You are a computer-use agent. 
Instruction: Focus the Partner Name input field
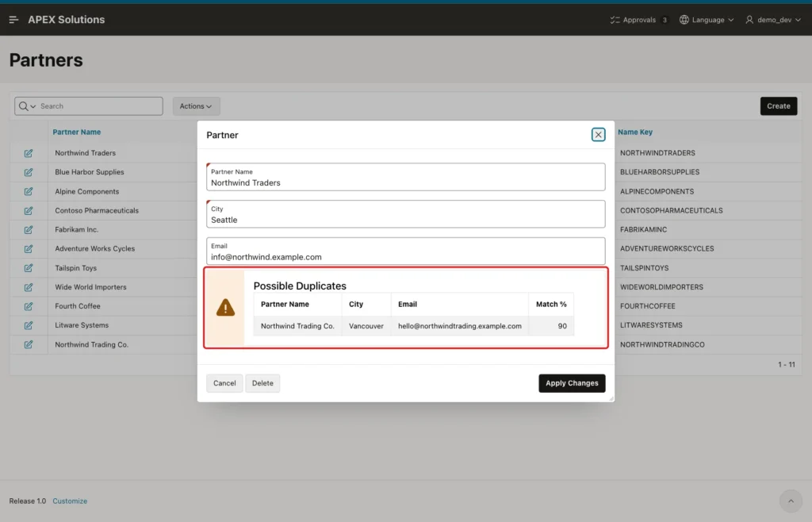(405, 177)
